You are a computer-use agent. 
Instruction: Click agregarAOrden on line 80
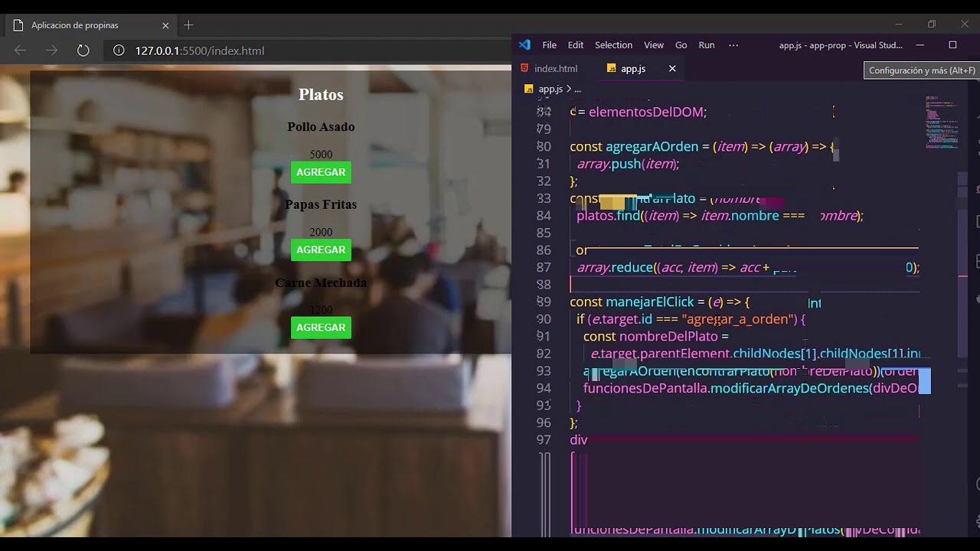(x=652, y=147)
